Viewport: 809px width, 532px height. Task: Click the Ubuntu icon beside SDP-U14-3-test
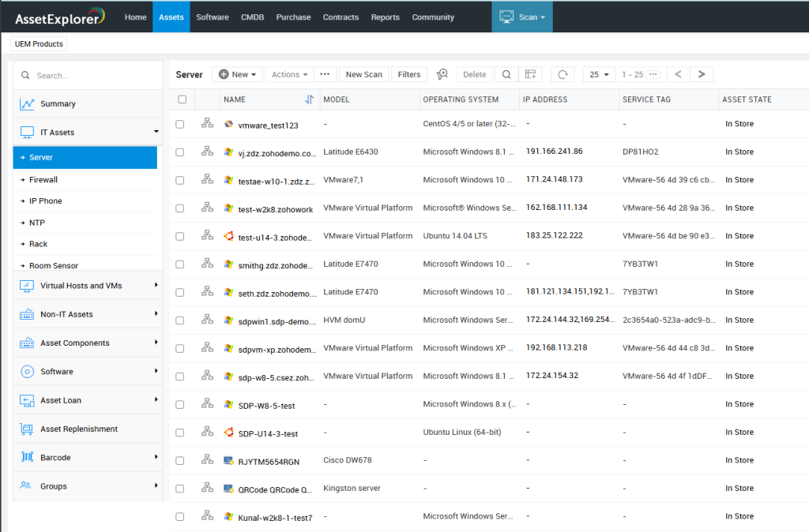(x=228, y=432)
